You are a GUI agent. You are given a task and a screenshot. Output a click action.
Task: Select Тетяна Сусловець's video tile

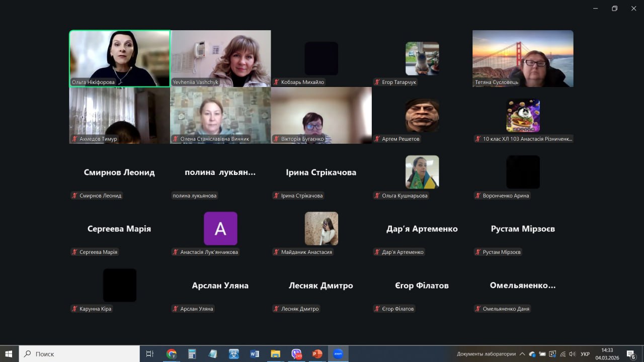click(x=523, y=58)
